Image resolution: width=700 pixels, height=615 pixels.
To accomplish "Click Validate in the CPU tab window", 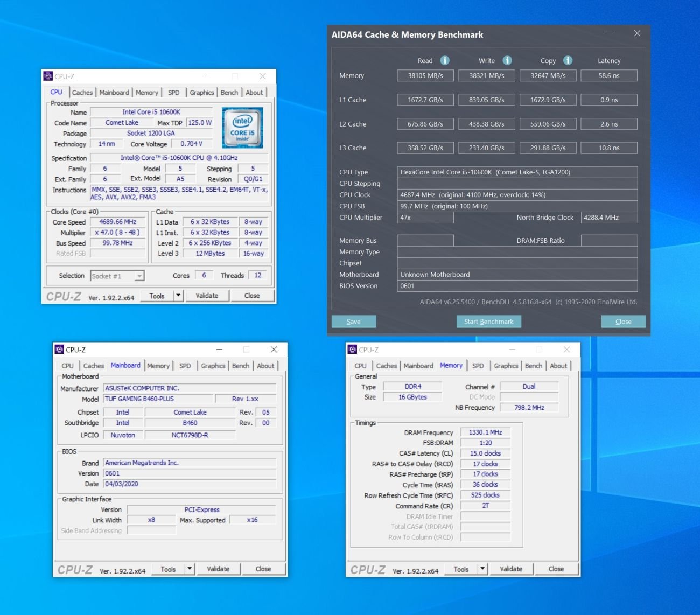I will [207, 296].
